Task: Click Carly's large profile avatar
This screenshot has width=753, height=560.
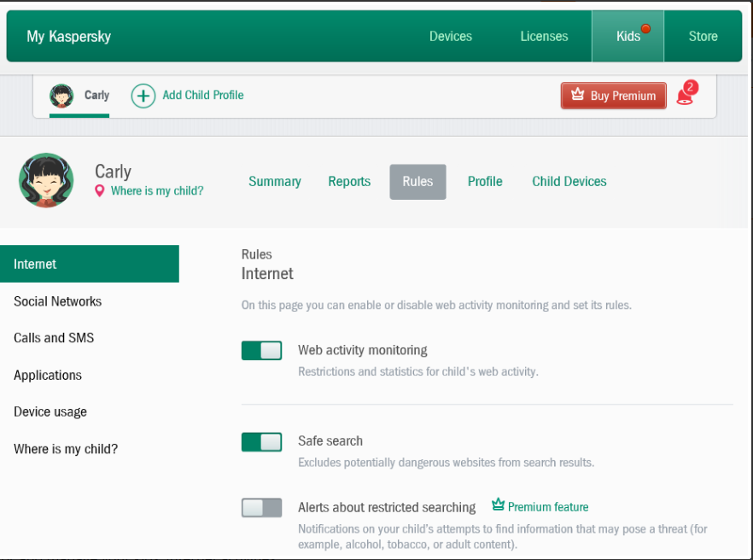Action: (x=46, y=181)
